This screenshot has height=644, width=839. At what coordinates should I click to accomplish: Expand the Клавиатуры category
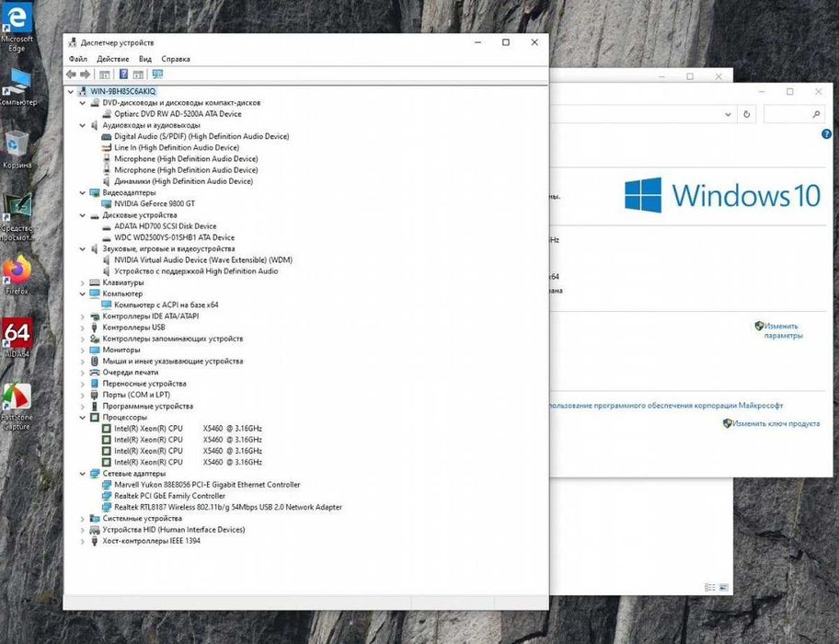coord(83,282)
